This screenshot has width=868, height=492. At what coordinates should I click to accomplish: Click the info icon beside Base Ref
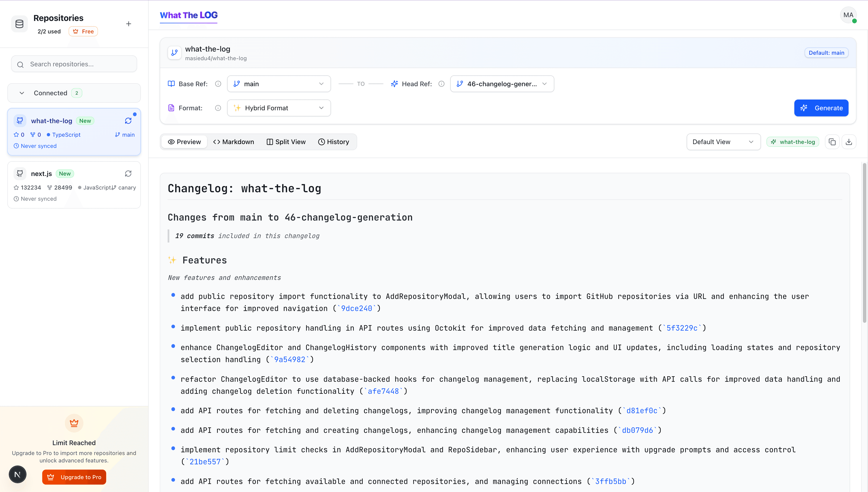point(218,84)
